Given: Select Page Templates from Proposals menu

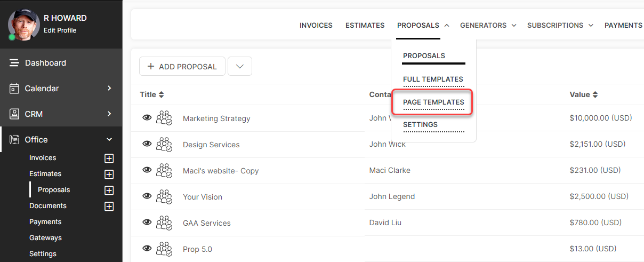Looking at the screenshot, I should coord(433,102).
